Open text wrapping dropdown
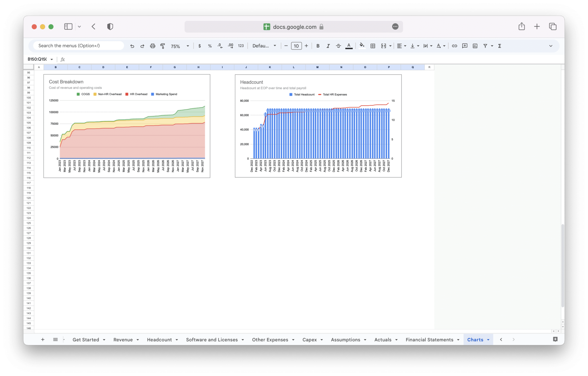Image resolution: width=588 pixels, height=376 pixels. [x=428, y=46]
